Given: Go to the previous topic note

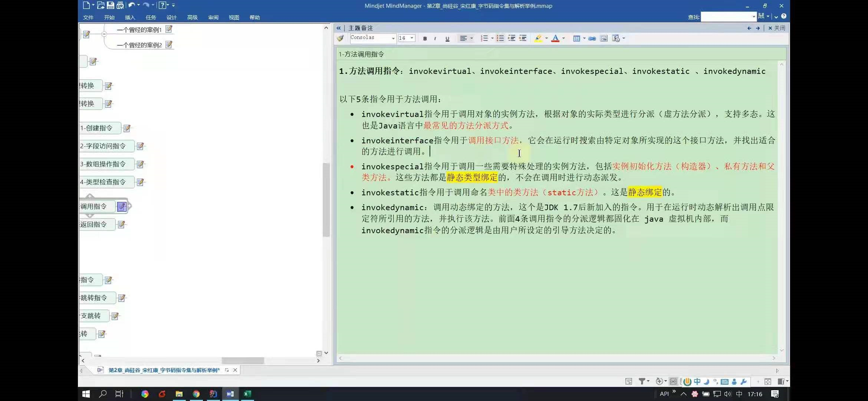Looking at the screenshot, I should [x=749, y=28].
